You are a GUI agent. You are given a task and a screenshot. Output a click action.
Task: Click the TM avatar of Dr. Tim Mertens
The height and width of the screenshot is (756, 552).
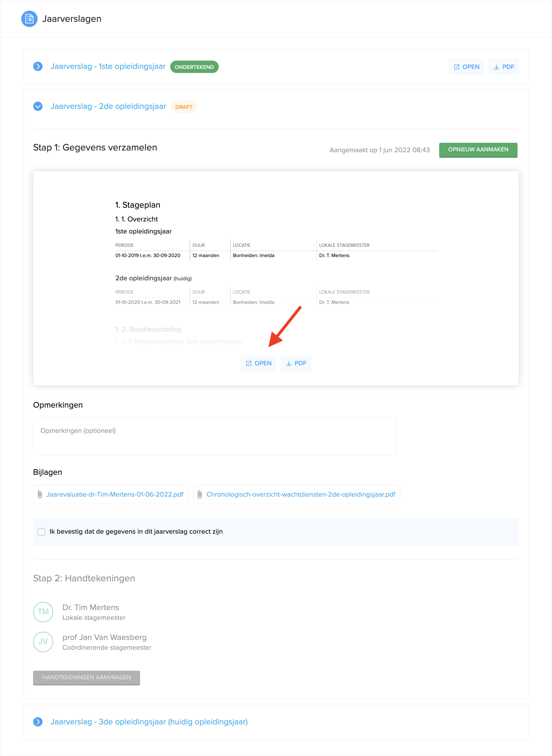(43, 612)
